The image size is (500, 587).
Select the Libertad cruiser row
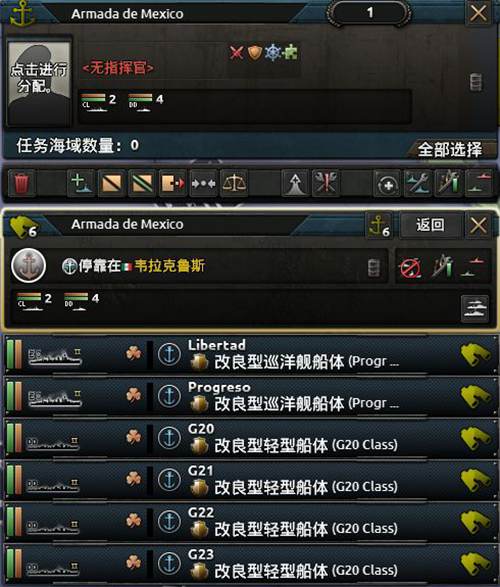[250, 354]
